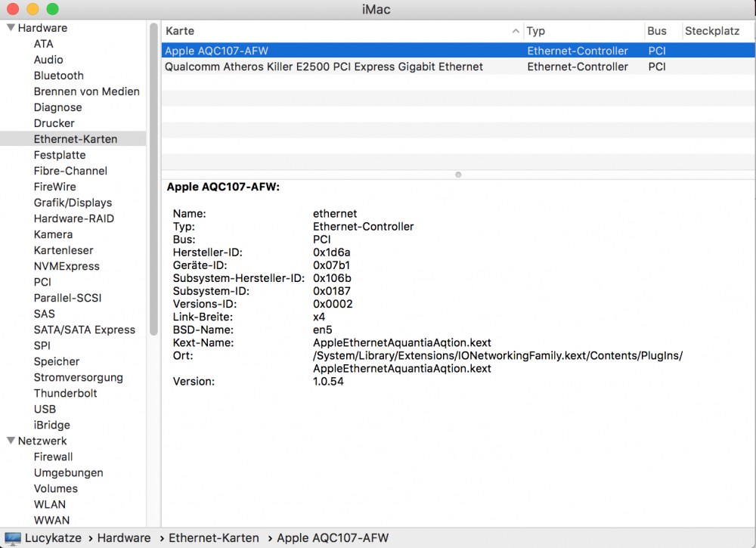756x548 pixels.
Task: Open Diagnose in the sidebar
Action: pos(58,107)
